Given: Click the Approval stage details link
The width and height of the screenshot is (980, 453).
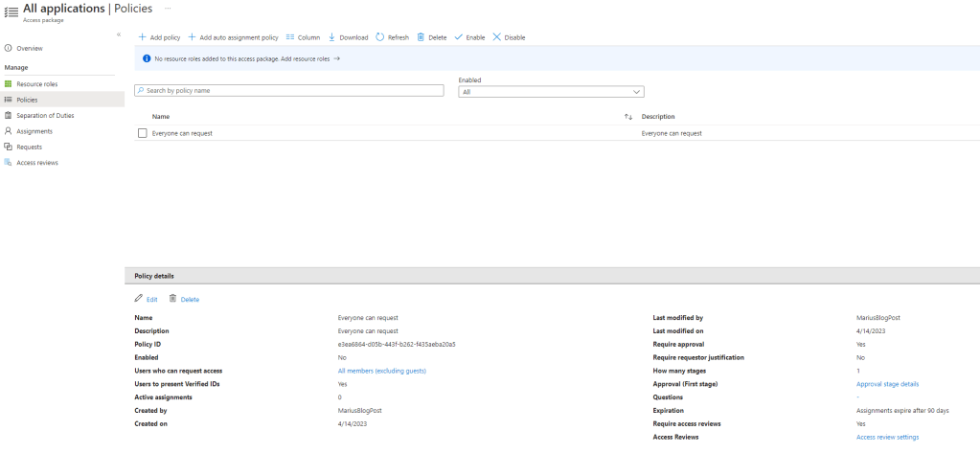Looking at the screenshot, I should point(887,384).
